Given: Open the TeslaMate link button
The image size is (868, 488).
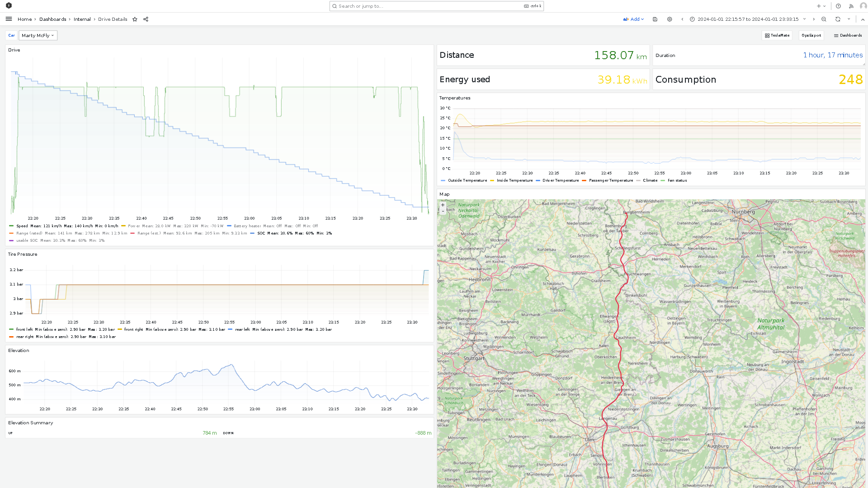Looking at the screenshot, I should click(x=777, y=35).
